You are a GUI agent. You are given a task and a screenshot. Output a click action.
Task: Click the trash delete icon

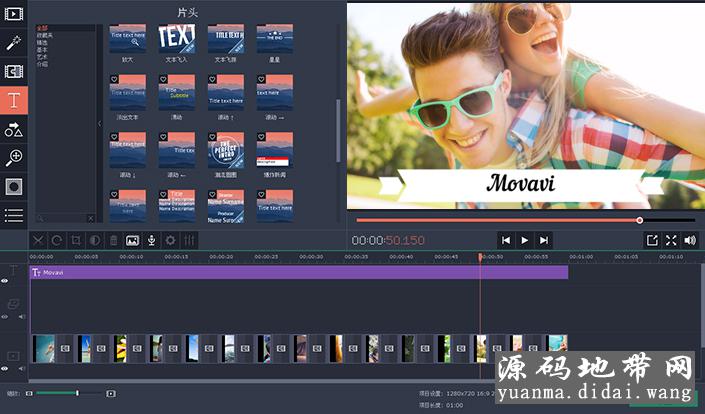pyautogui.click(x=114, y=240)
